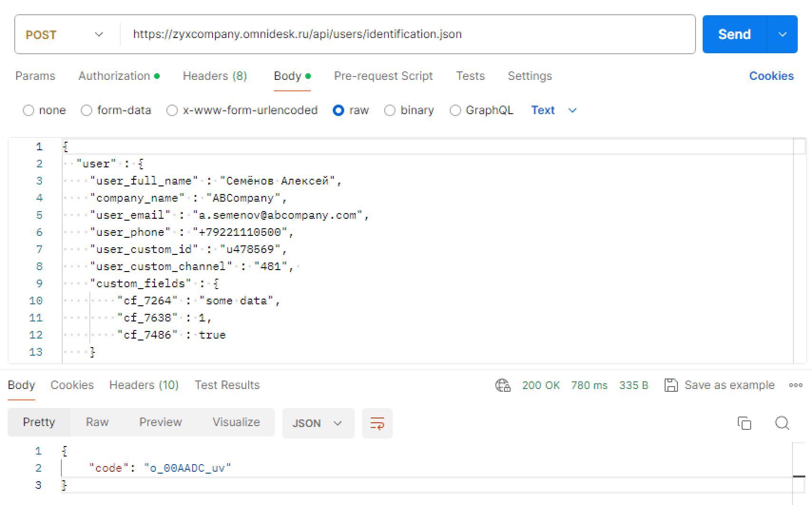Viewport: 812px width, 505px height.
Task: Select the Preview view button
Action: [x=161, y=422]
